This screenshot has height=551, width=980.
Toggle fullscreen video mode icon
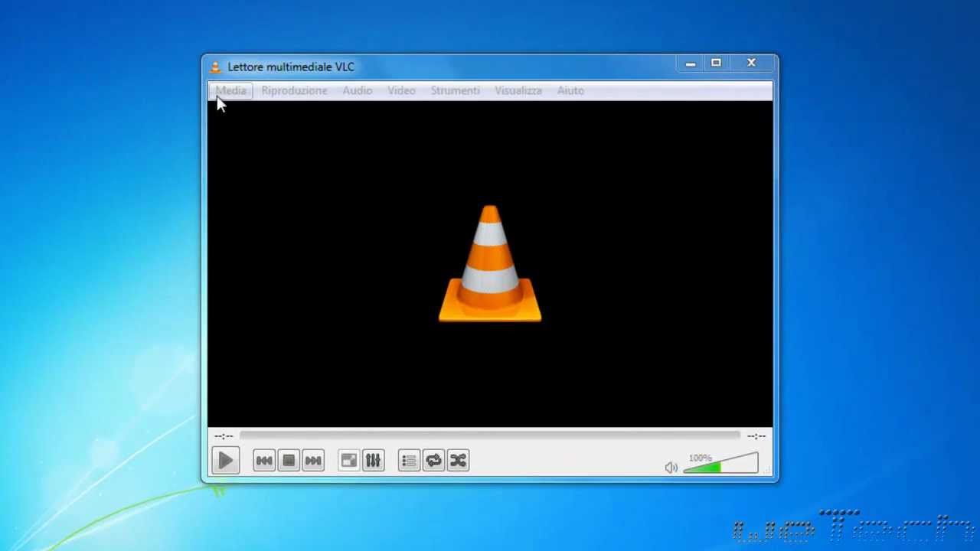(348, 460)
